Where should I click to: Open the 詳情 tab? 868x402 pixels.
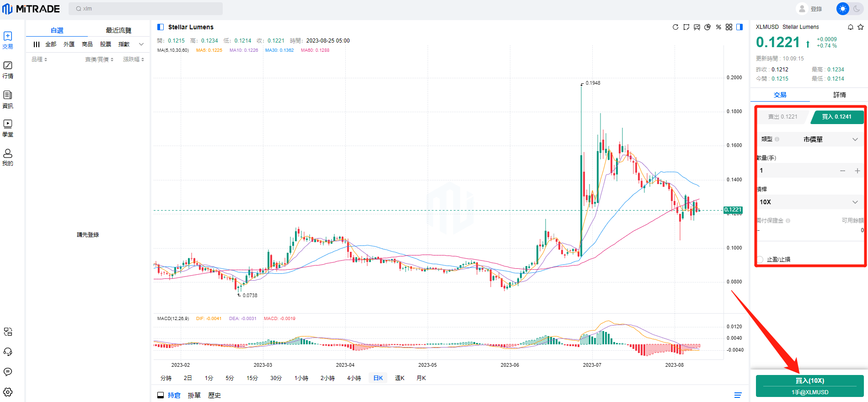point(839,95)
